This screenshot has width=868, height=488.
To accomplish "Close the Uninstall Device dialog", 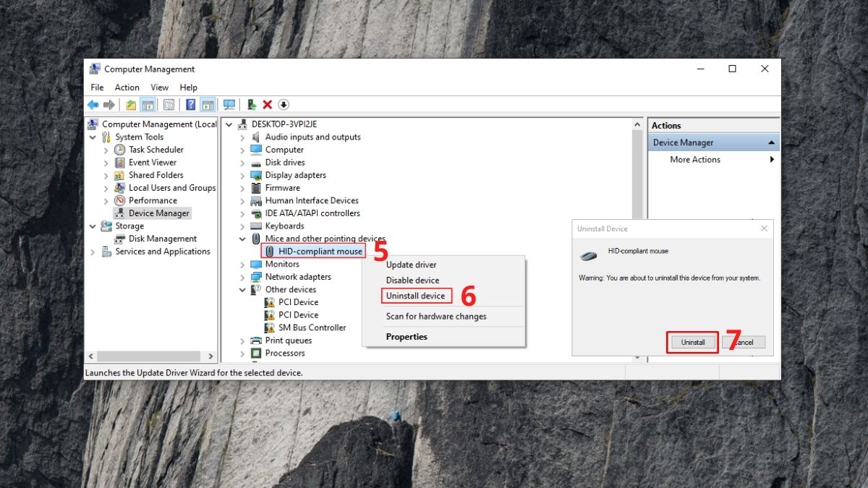I will coord(764,228).
